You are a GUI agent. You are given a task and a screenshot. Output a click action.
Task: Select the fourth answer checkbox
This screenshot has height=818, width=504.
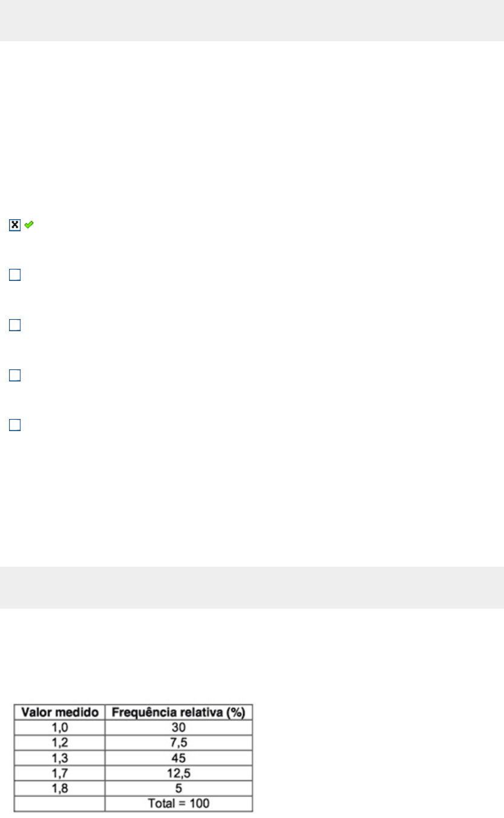tap(15, 375)
